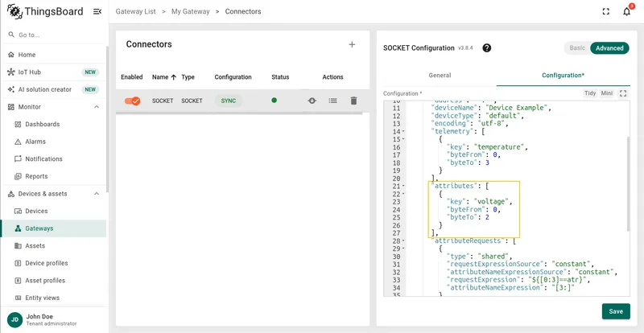Fold the telemetry array at line 14

point(403,132)
